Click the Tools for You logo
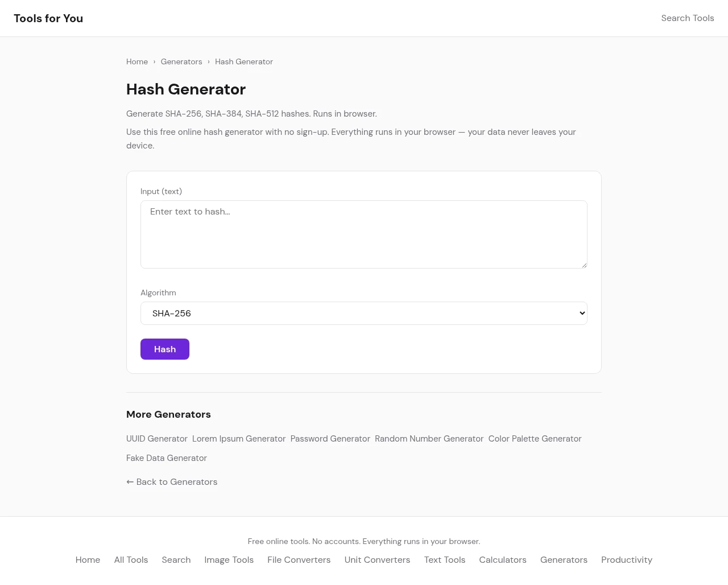This screenshot has height=585, width=728. [48, 18]
